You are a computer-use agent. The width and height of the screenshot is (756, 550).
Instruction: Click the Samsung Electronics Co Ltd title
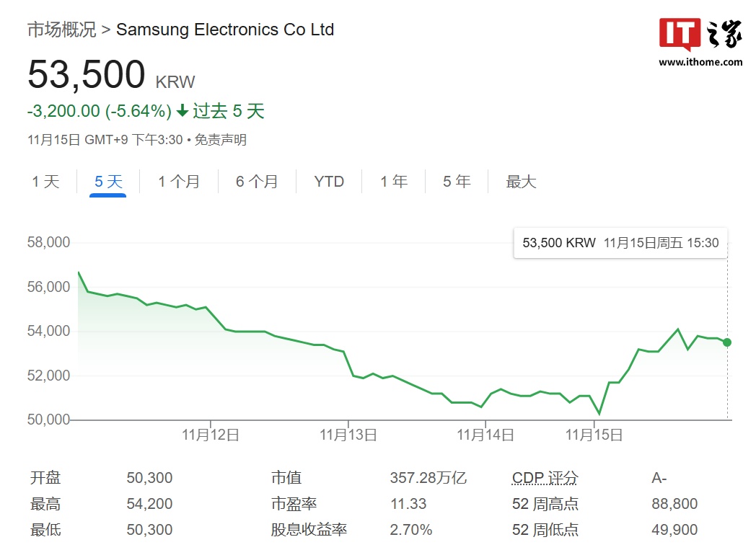pos(225,30)
